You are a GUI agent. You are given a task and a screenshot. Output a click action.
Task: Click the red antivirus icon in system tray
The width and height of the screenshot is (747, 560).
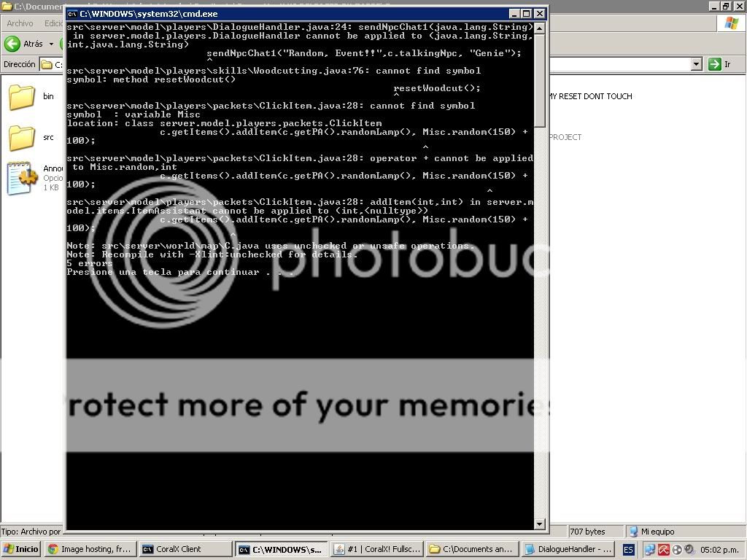coord(664,550)
